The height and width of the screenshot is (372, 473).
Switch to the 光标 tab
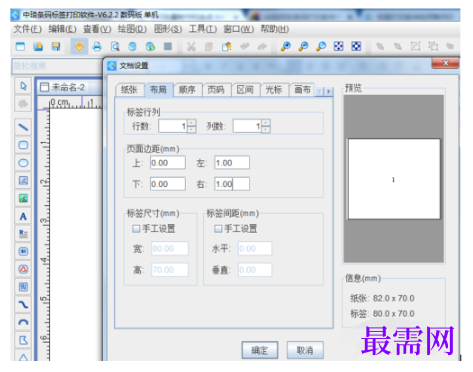[274, 90]
